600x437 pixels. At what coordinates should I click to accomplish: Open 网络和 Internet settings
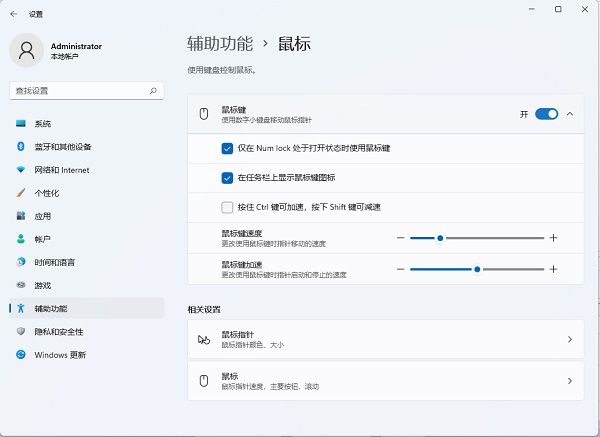61,170
